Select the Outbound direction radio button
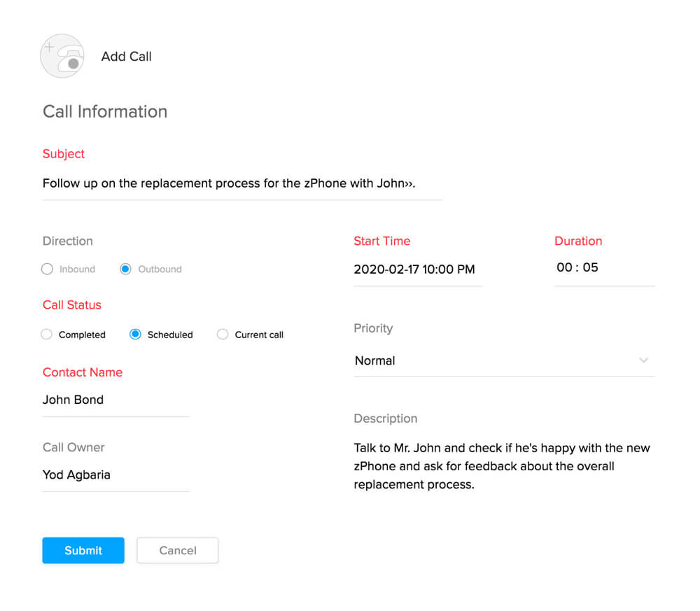The image size is (700, 611). (x=125, y=269)
